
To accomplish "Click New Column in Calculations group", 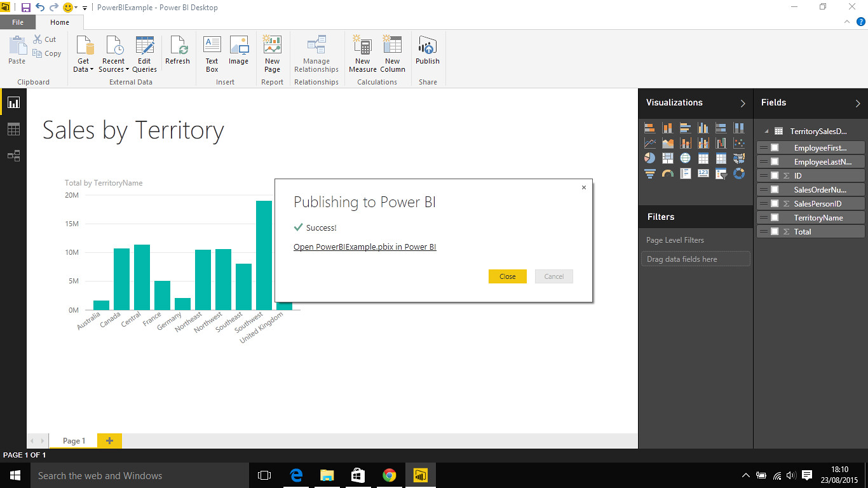I will point(393,55).
